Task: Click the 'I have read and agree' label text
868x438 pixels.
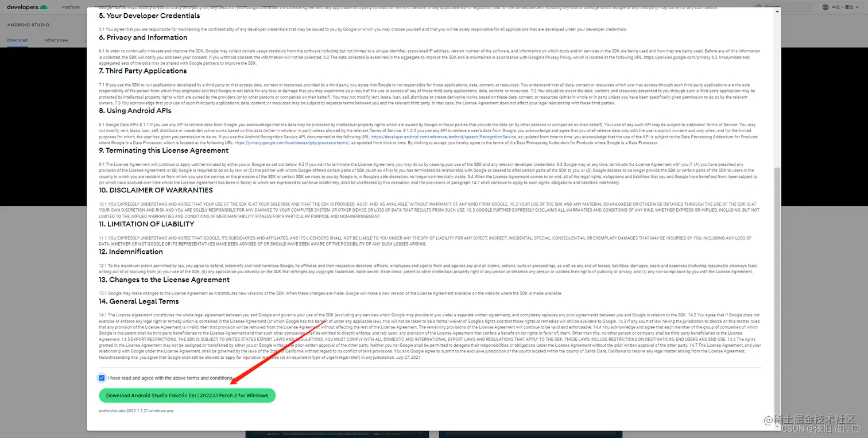Action: (169, 378)
